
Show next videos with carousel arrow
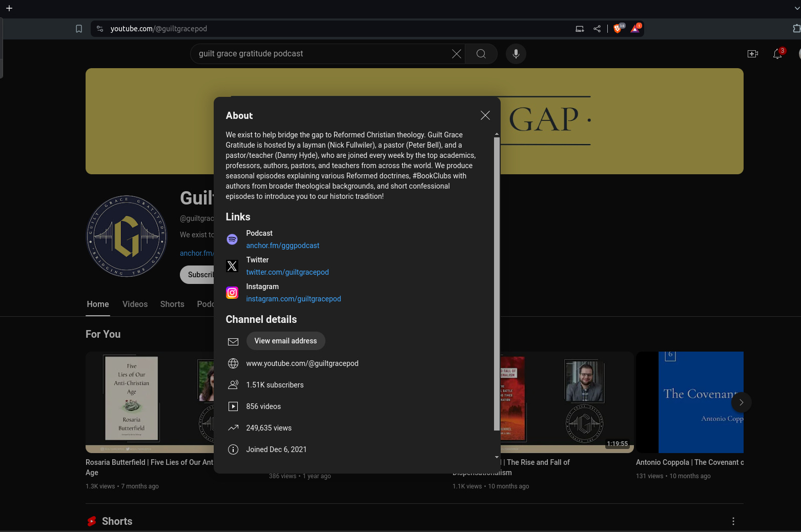point(741,402)
